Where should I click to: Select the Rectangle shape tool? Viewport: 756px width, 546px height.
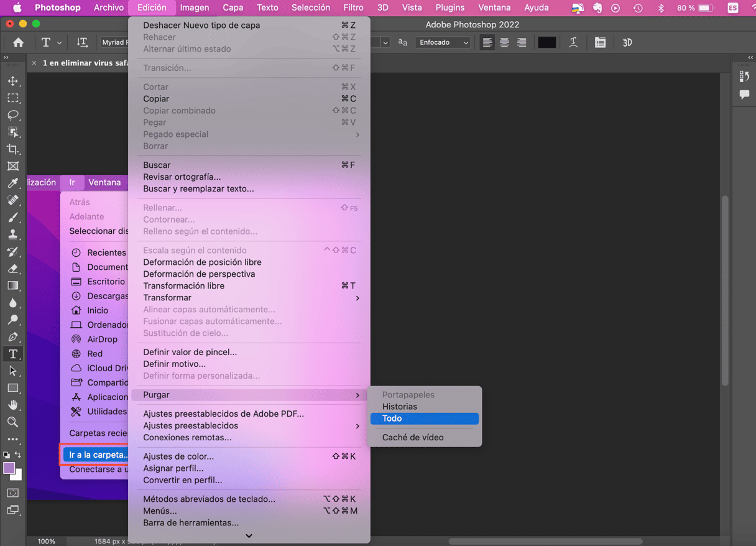coord(12,388)
